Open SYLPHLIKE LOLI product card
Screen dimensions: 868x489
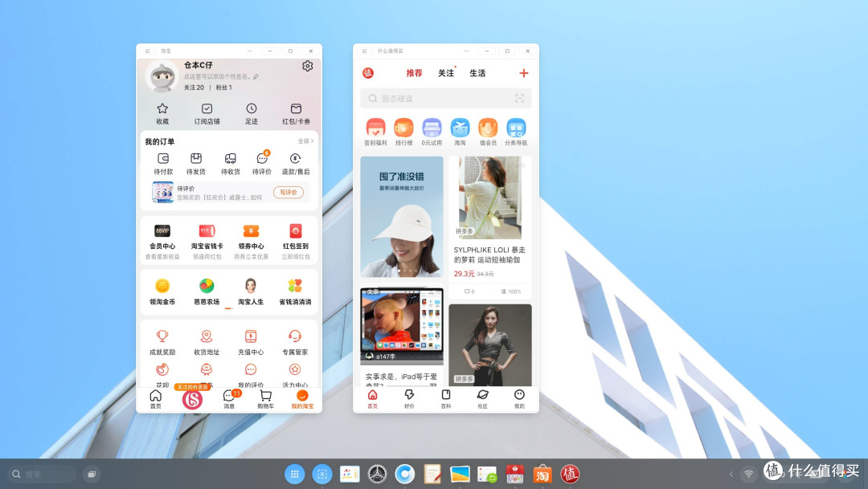pyautogui.click(x=490, y=227)
